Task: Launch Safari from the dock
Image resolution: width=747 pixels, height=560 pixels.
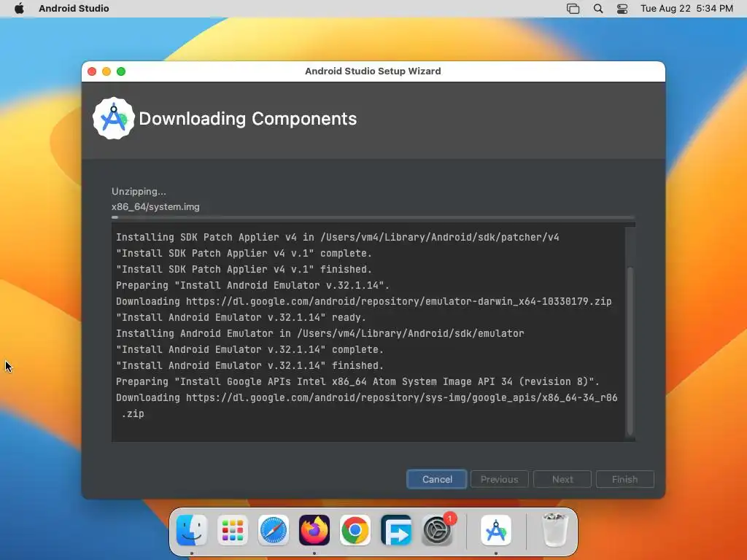Action: (x=274, y=530)
